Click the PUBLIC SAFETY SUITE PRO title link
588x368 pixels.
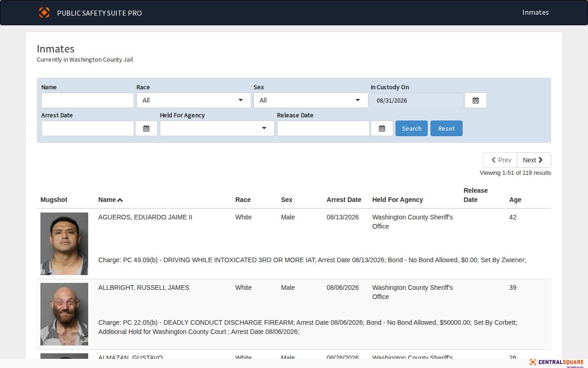click(99, 13)
